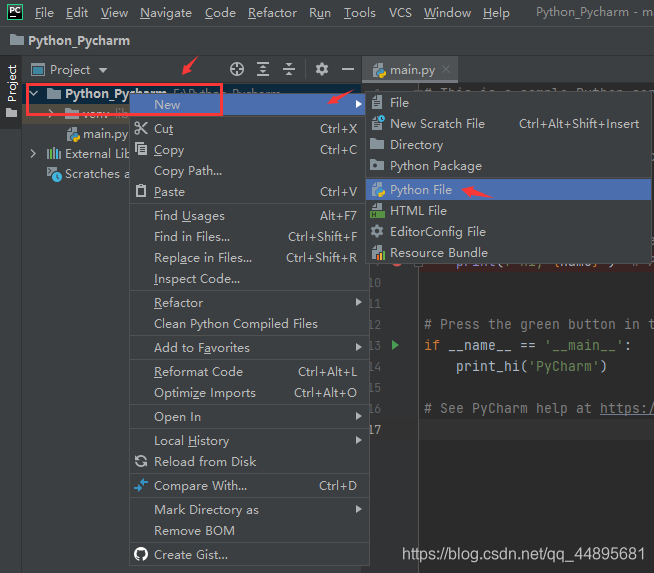Click the Copy icon in context menu

tap(141, 149)
